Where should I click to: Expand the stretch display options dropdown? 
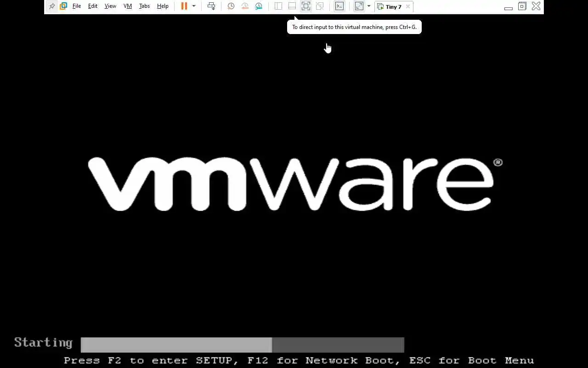(x=369, y=6)
